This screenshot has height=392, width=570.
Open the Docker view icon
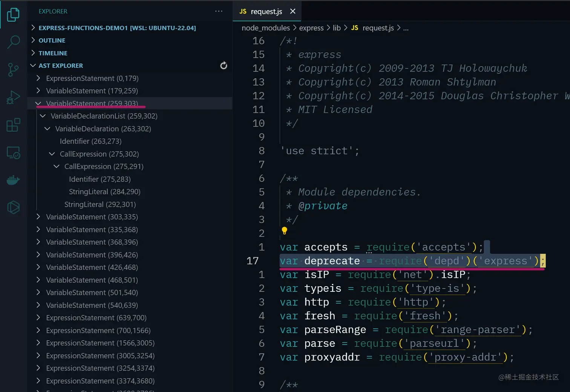coord(13,180)
